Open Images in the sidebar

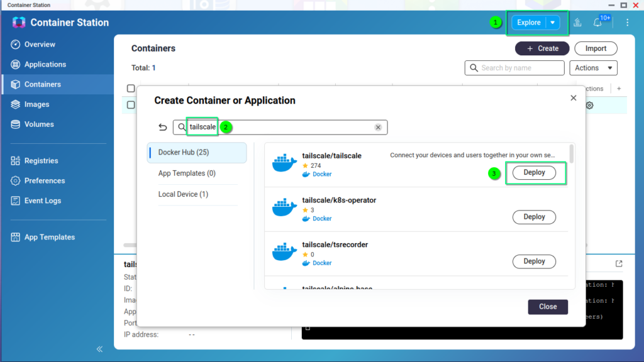36,104
